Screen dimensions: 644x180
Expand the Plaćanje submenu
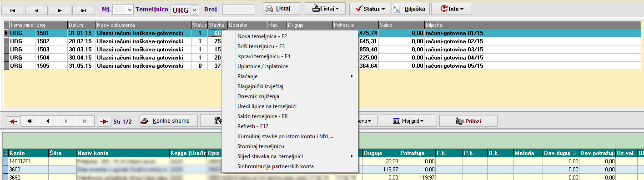(290, 76)
